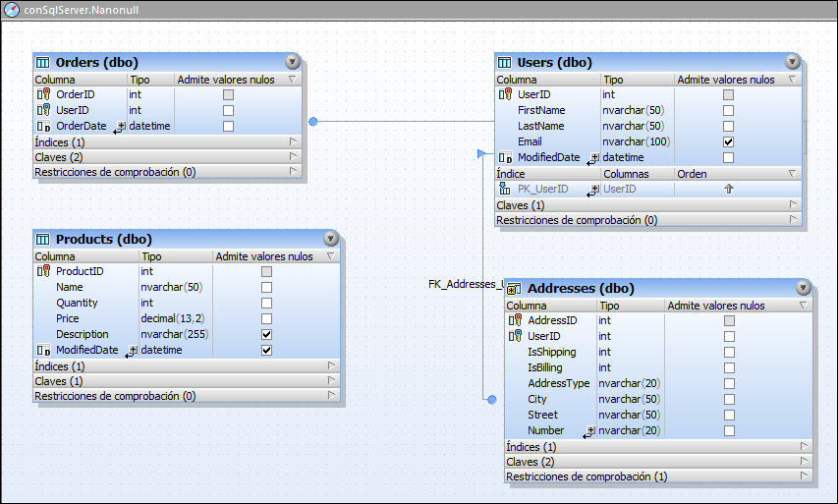Click Admite valores nulos header in Users
This screenshot has height=504, width=838.
coord(725,80)
